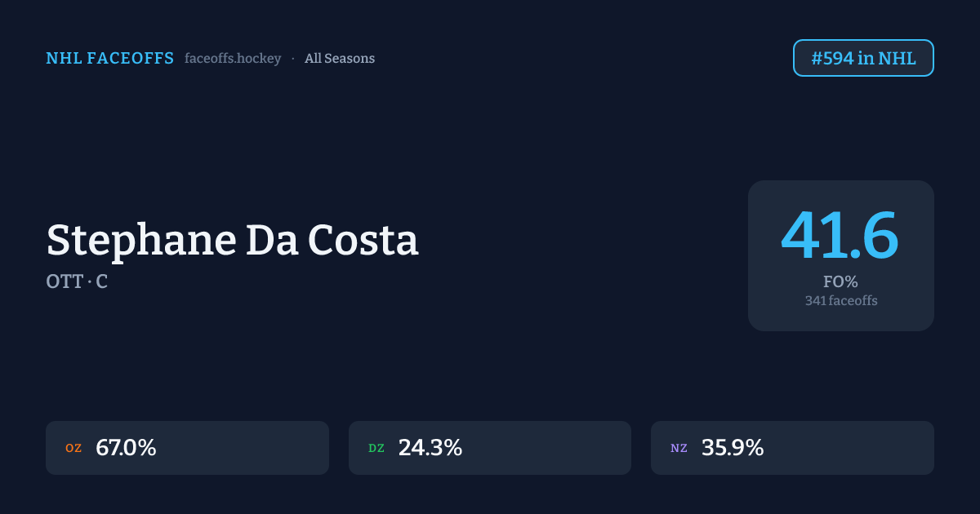Viewport: 980px width, 514px height.
Task: Select the All Seasons label
Action: 340,59
